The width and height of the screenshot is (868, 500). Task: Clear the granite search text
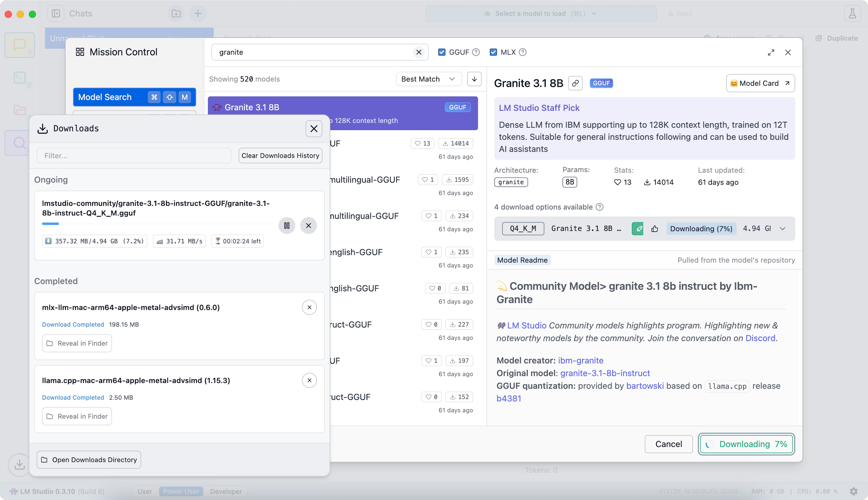tap(419, 52)
